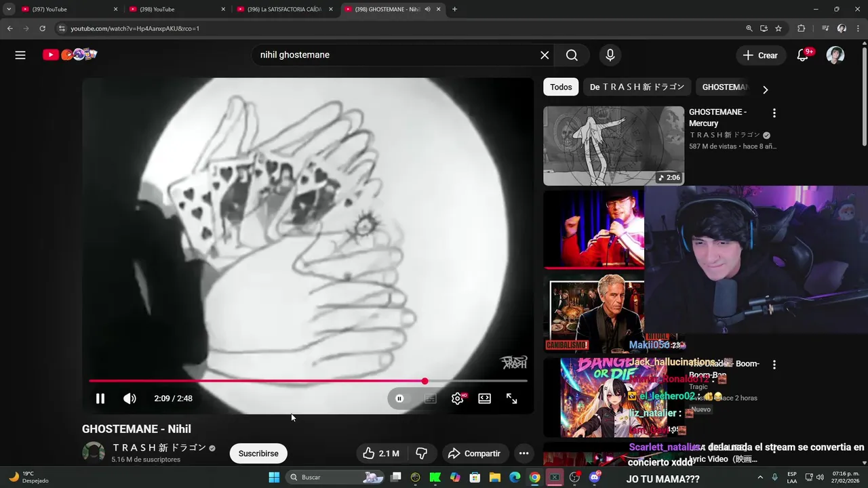
Task: Mute the video volume speaker
Action: click(130, 399)
